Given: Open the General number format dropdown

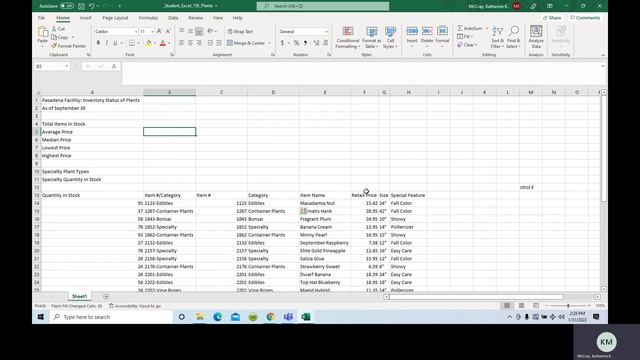Looking at the screenshot, I should 326,31.
